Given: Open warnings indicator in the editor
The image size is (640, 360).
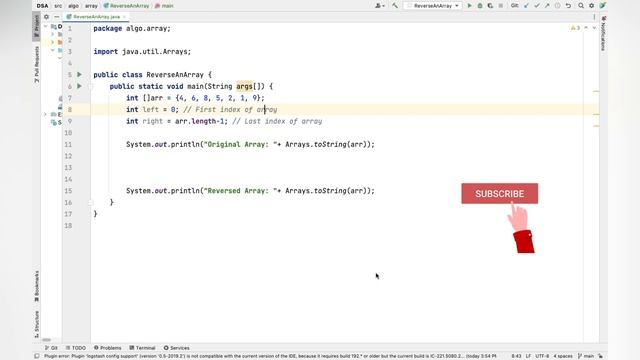Looking at the screenshot, I should (x=575, y=28).
